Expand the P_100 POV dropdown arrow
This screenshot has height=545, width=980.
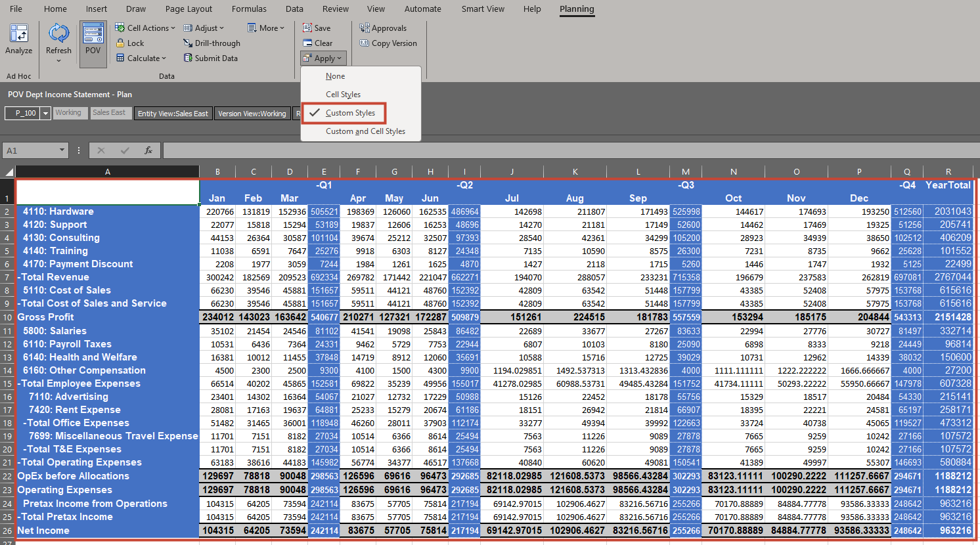[45, 114]
